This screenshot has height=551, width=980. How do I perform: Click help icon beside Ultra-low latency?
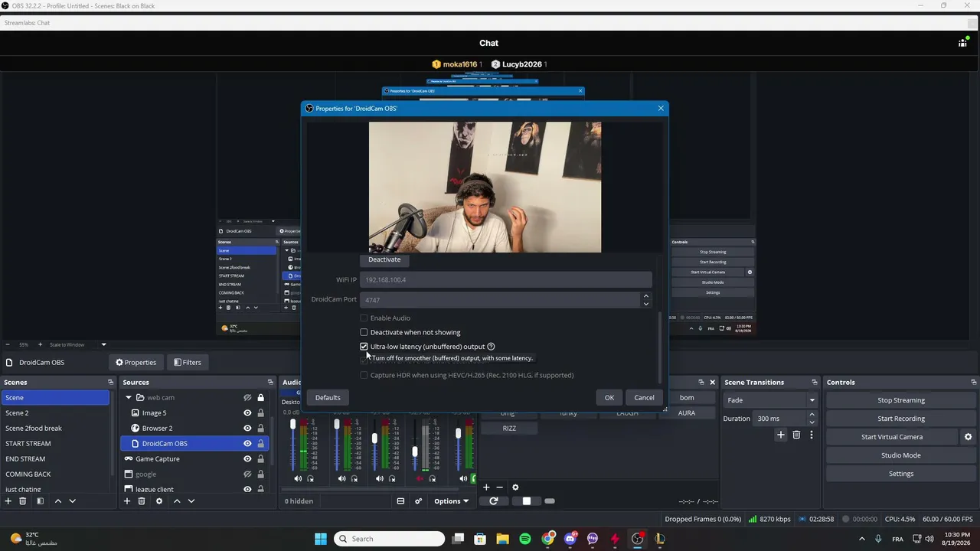point(491,347)
